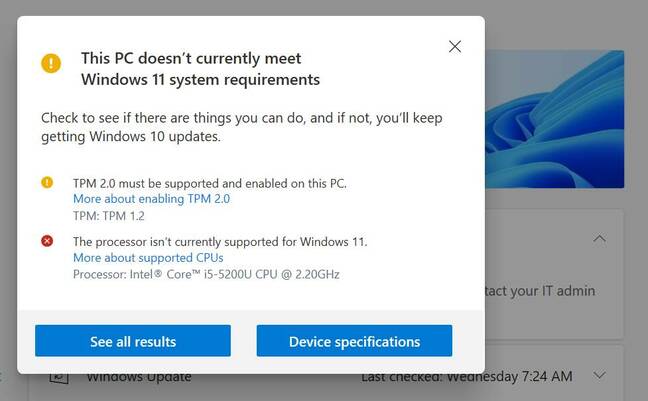The height and width of the screenshot is (401, 648).
Task: Click the Last checked Wednesday 7:24 AM text
Action: pyautogui.click(x=467, y=377)
